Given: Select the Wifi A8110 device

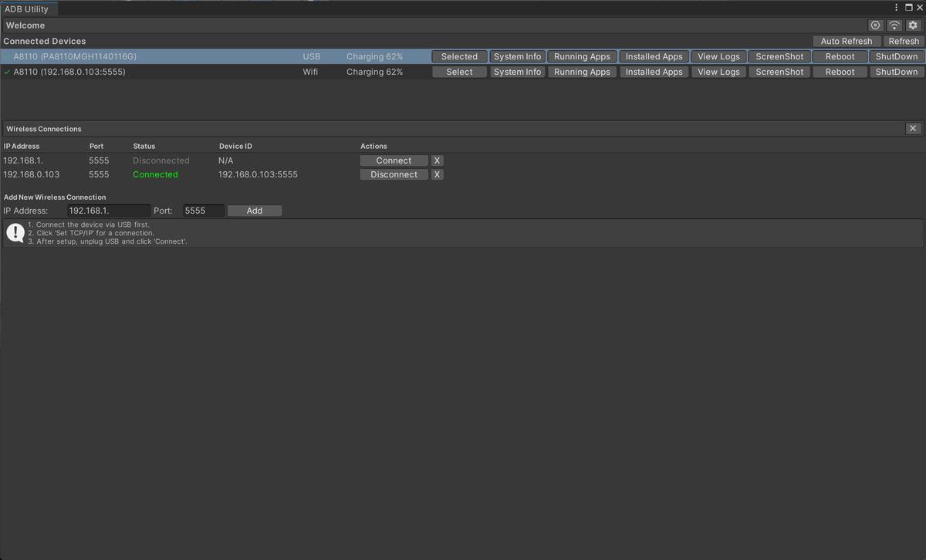Looking at the screenshot, I should pyautogui.click(x=459, y=72).
